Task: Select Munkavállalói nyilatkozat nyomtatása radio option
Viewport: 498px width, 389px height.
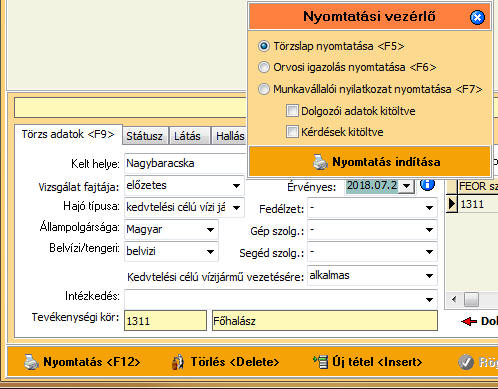Action: point(264,89)
